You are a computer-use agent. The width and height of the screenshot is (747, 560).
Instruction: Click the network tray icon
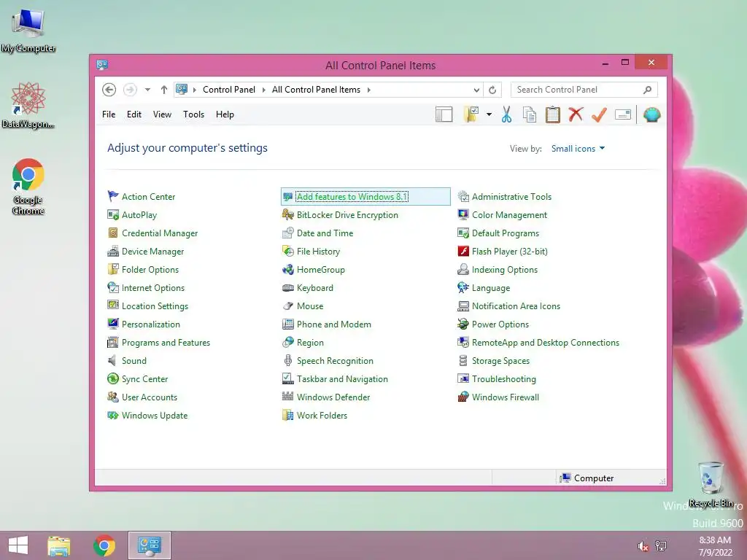coord(661,545)
